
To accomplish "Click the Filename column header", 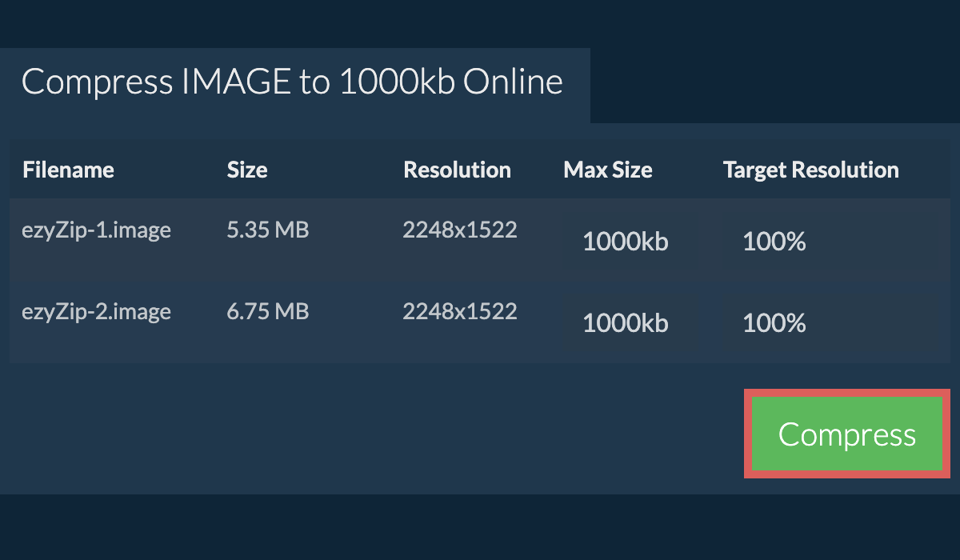I will coord(68,170).
